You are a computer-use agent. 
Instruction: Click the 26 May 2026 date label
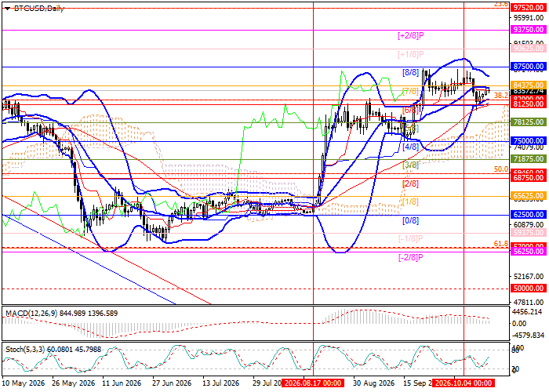point(74,383)
